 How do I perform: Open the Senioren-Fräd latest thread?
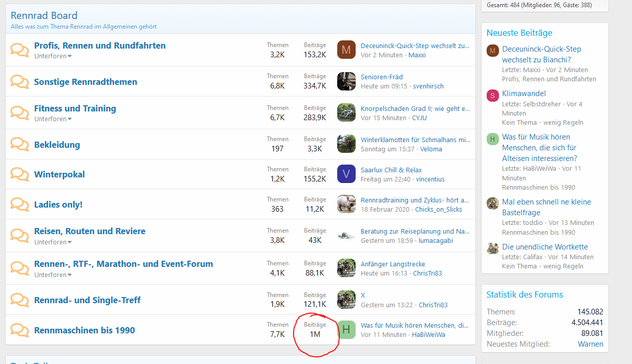tap(381, 77)
